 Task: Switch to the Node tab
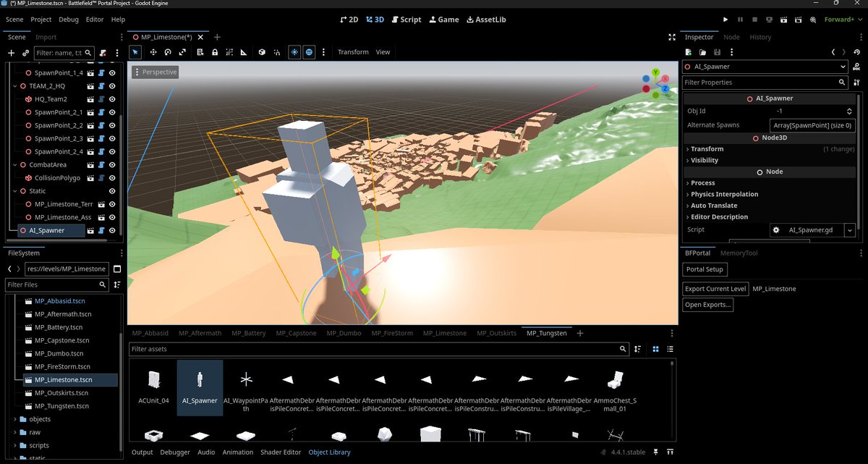(x=731, y=37)
